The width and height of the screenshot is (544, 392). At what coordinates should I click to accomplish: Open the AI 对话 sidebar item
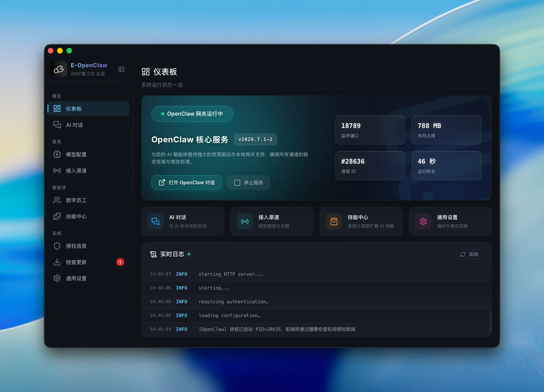point(88,125)
